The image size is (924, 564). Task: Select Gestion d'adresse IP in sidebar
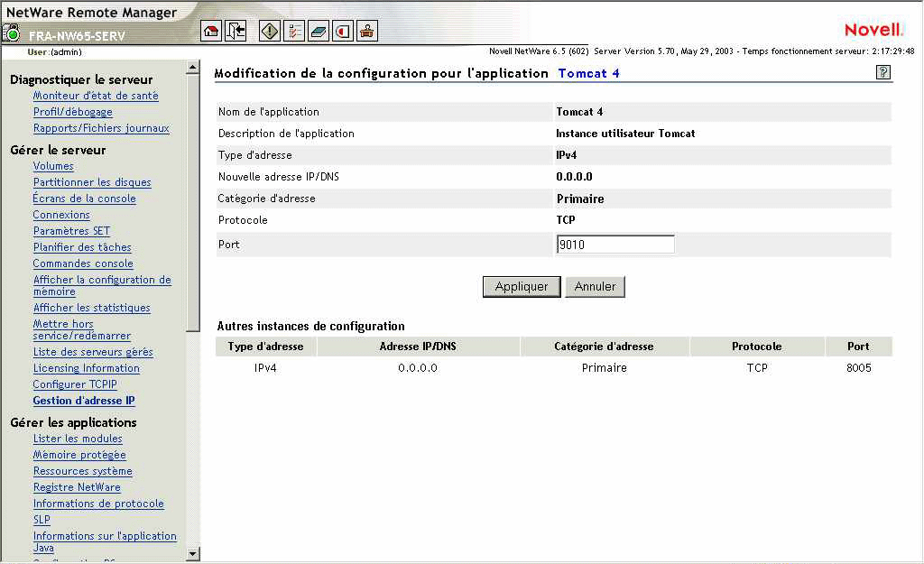pyautogui.click(x=84, y=400)
